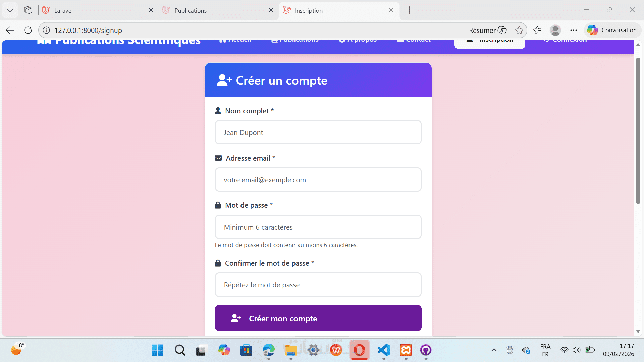Open the favorites list icon
The image size is (644, 362).
537,30
